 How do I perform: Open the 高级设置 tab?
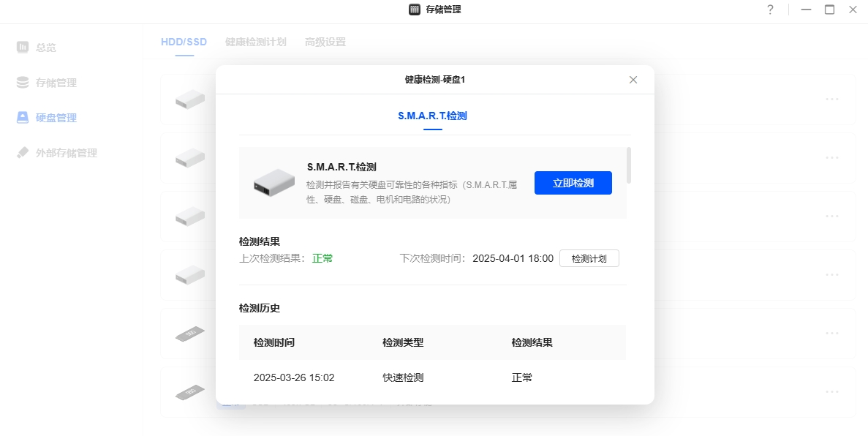[x=325, y=42]
